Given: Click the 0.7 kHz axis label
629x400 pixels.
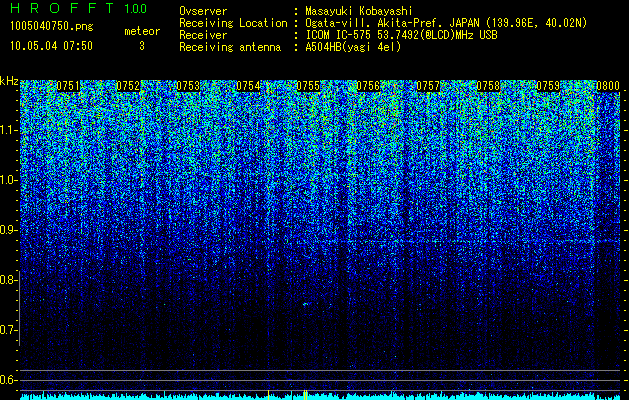Looking at the screenshot, I should 8,330.
